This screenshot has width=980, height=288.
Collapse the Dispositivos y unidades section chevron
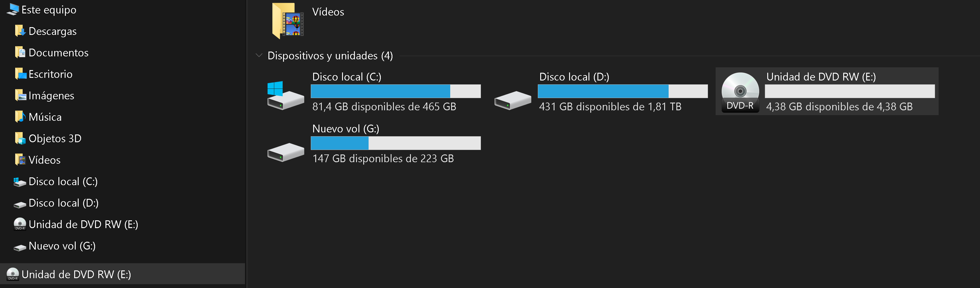click(x=259, y=55)
